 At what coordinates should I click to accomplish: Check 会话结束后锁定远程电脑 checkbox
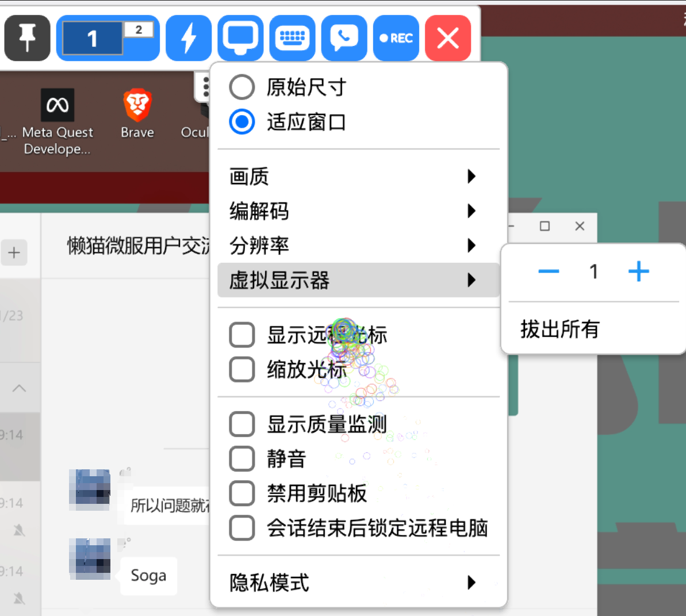click(x=242, y=528)
